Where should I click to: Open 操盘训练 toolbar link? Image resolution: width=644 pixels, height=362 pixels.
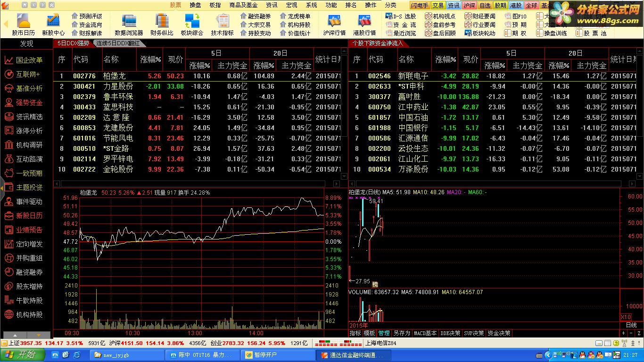pos(552,33)
